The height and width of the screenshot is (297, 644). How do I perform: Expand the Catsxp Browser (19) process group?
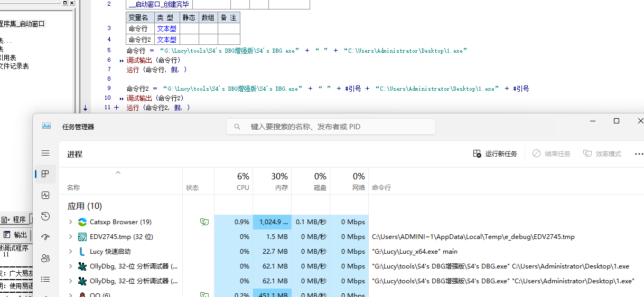coord(70,222)
